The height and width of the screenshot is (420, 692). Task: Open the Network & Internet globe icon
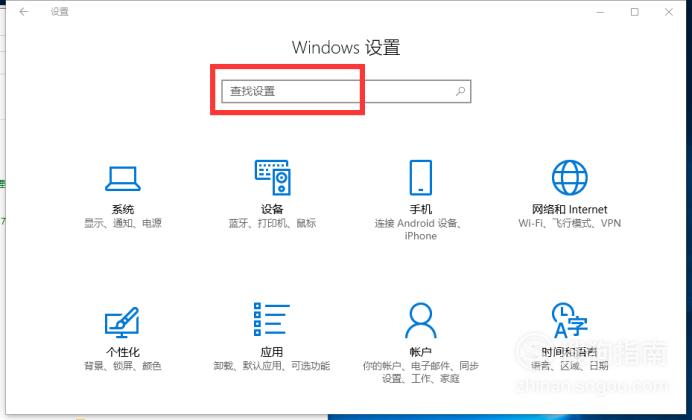point(569,177)
